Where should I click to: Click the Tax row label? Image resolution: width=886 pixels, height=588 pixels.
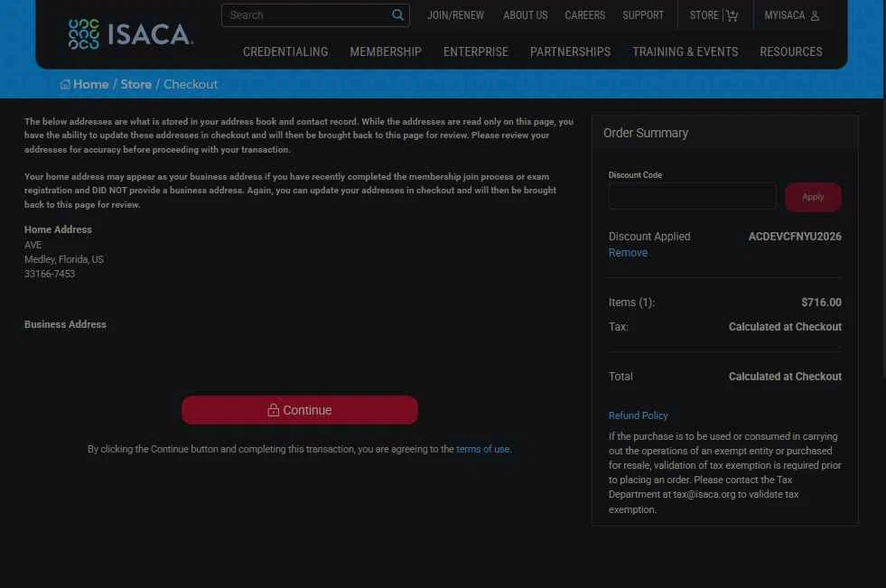(x=618, y=326)
